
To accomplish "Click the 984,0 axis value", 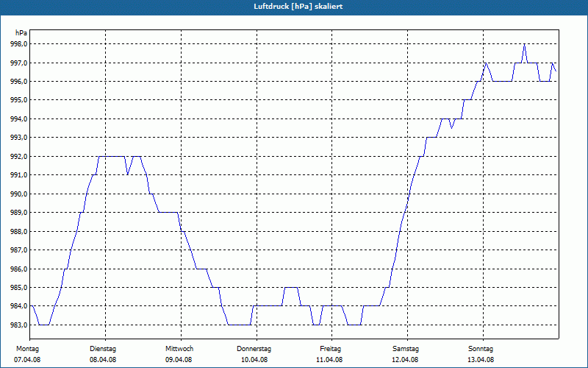I will pyautogui.click(x=18, y=306).
